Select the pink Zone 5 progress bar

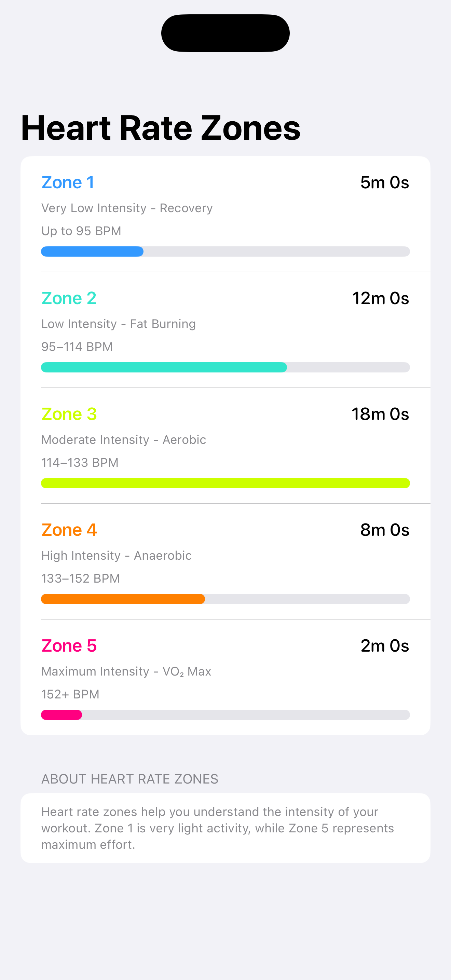225,714
